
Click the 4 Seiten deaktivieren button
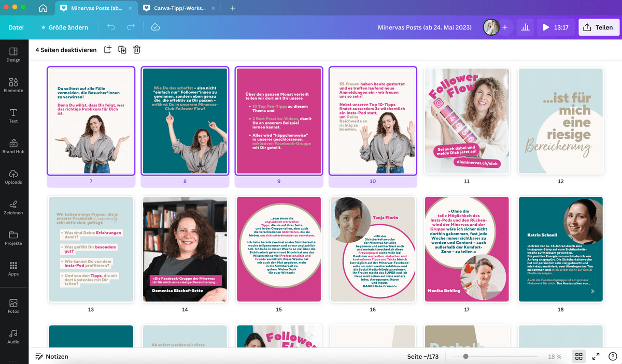pyautogui.click(x=66, y=50)
